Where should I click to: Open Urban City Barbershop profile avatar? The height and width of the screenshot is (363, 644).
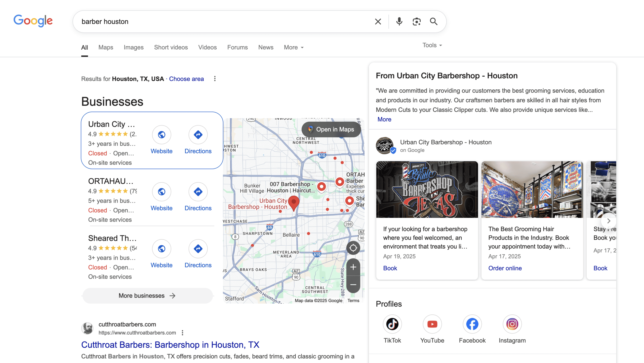(385, 146)
